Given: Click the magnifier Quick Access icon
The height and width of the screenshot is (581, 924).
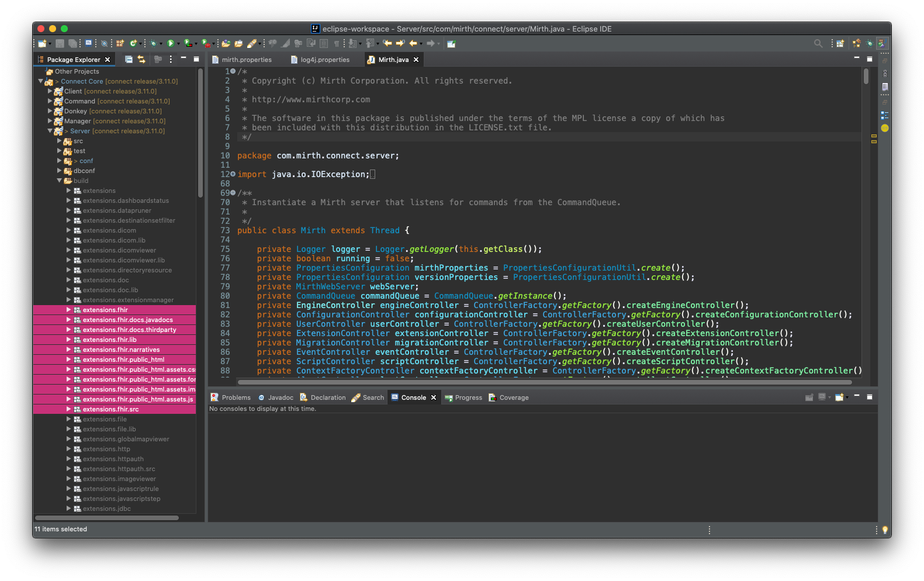Looking at the screenshot, I should tap(818, 43).
